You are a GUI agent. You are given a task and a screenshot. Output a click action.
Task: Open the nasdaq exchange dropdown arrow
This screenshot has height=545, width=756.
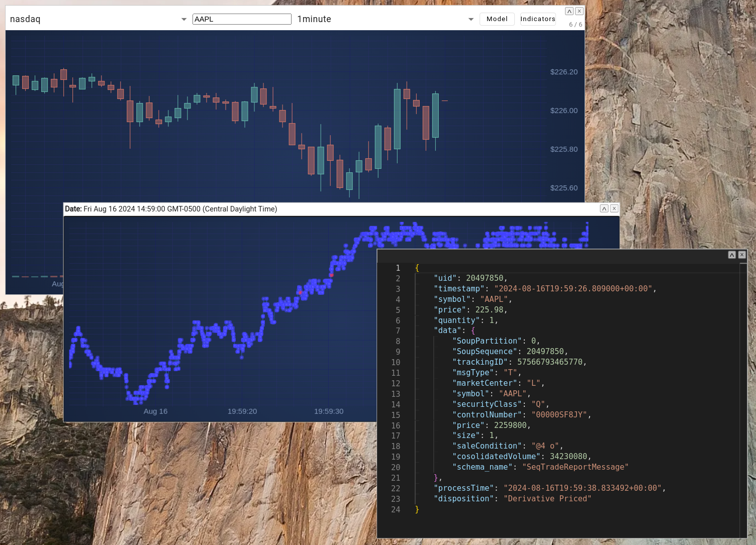click(183, 19)
